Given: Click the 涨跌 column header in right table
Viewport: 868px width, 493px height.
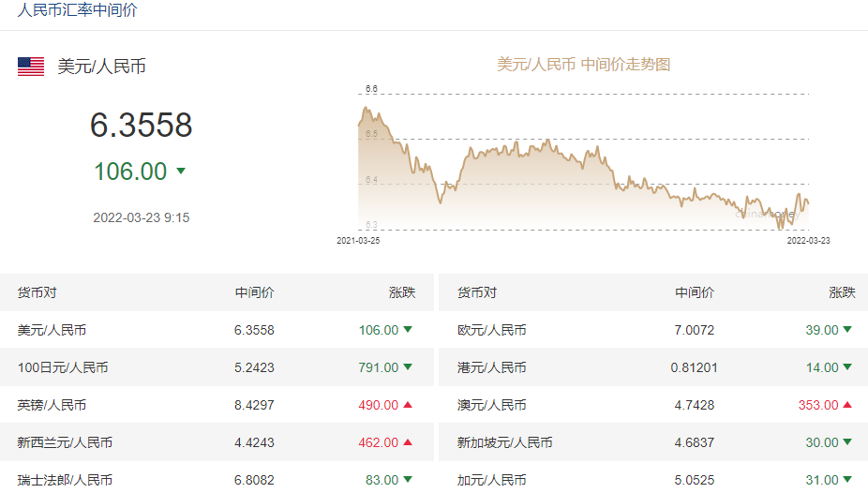Looking at the screenshot, I should pyautogui.click(x=842, y=292).
